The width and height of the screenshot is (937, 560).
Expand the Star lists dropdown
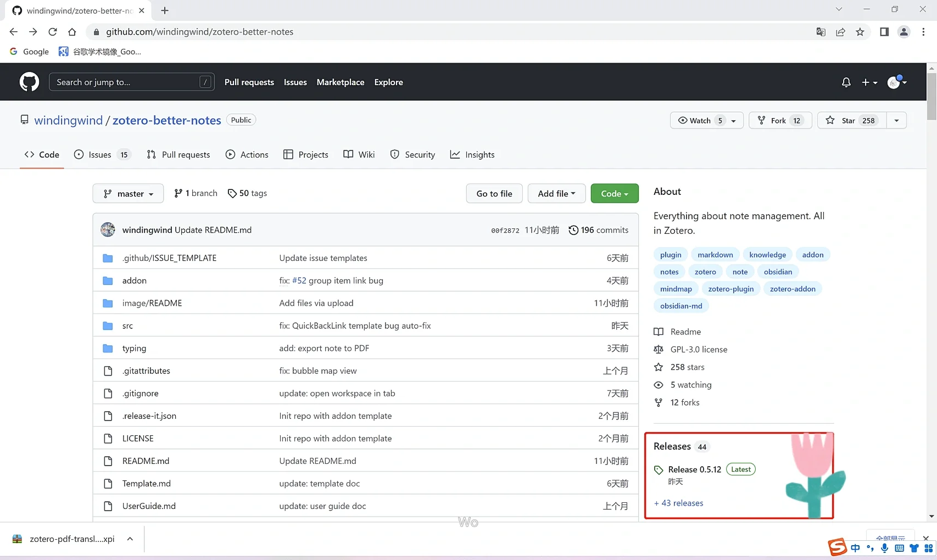[896, 120]
